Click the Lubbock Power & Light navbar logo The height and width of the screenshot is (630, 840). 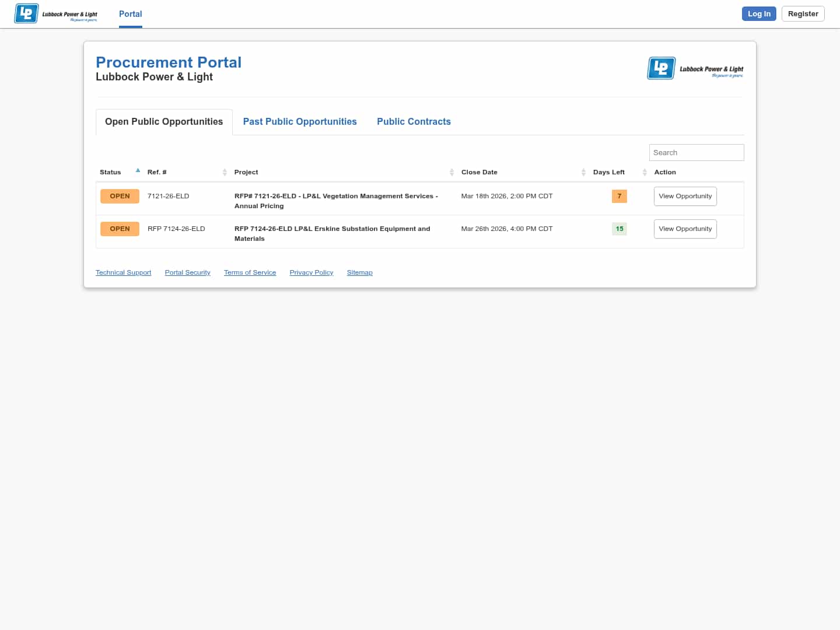pos(56,14)
